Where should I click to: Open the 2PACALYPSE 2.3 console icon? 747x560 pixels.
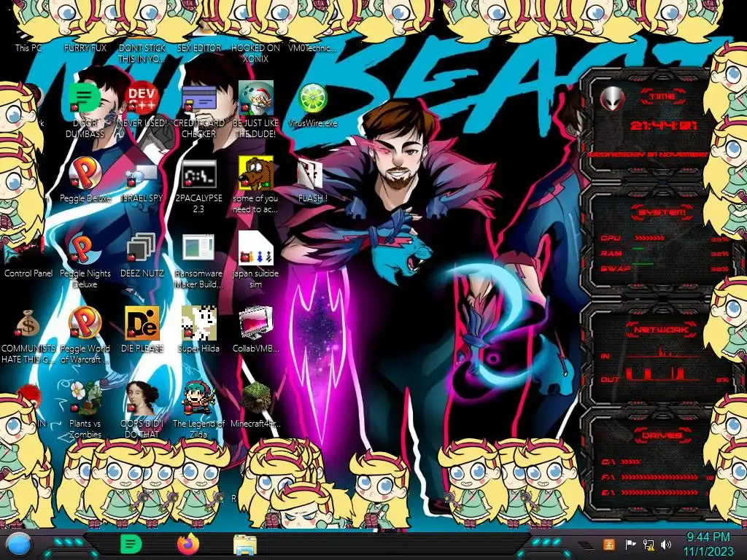pyautogui.click(x=198, y=173)
